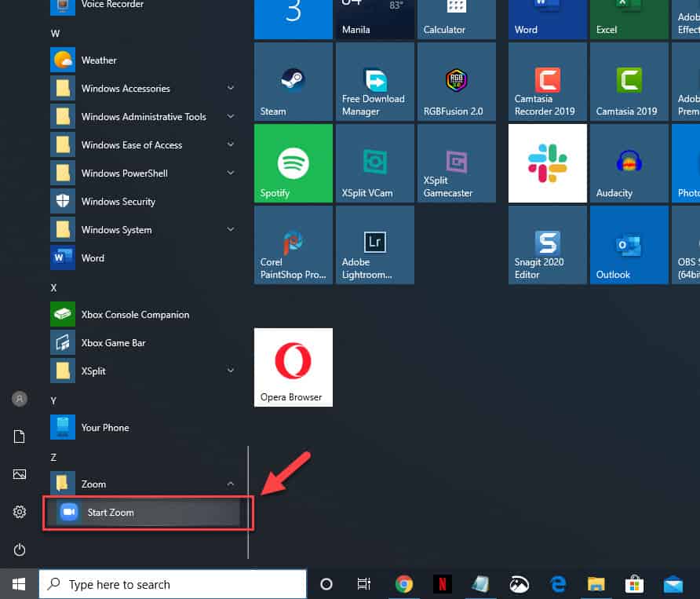Screen dimensions: 700x599
Task: Open Camtasia Recorder 2019 tile
Action: coord(548,82)
